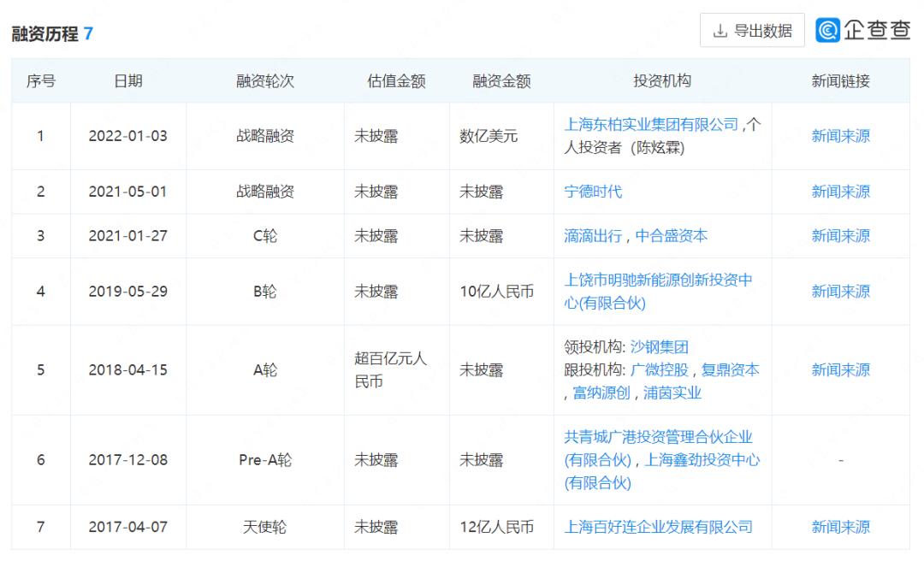Open investor link 浦茵实业
The width and height of the screenshot is (924, 561).
[672, 393]
